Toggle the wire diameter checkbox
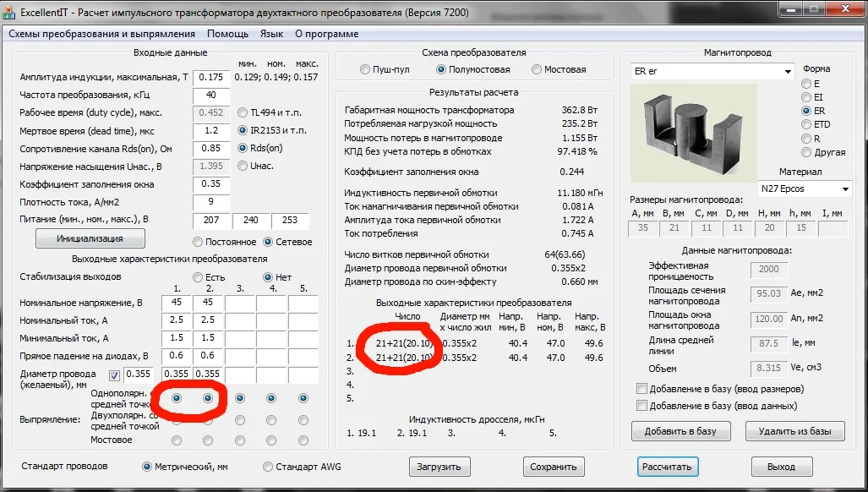Image resolution: width=868 pixels, height=492 pixels. (x=114, y=374)
